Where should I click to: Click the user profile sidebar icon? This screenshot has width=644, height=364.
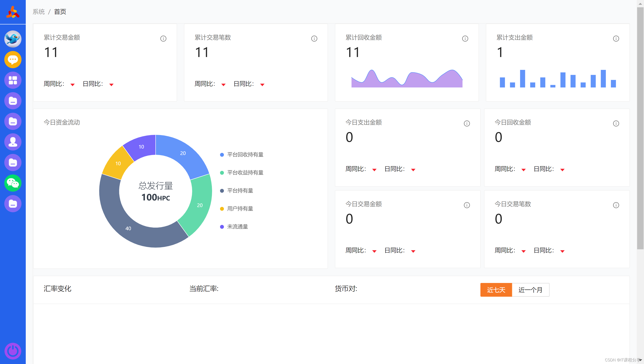13,142
